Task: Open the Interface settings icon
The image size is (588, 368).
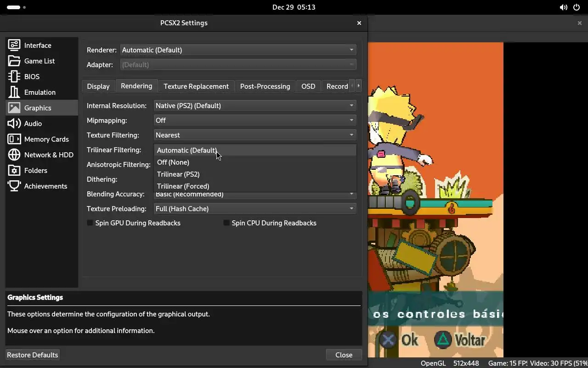Action: [x=14, y=45]
